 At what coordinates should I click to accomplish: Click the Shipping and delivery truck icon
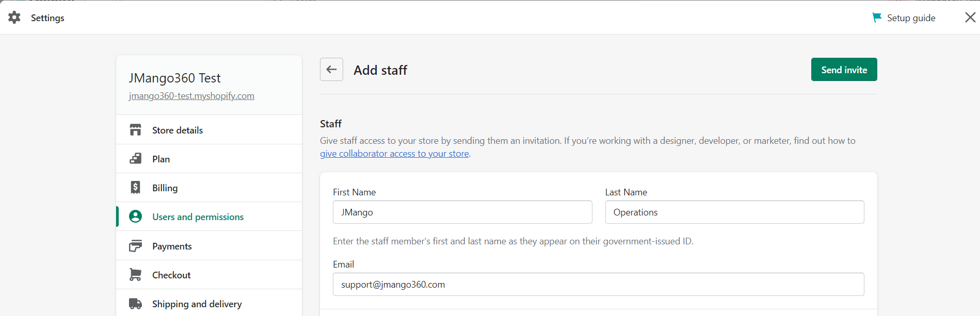coord(136,304)
